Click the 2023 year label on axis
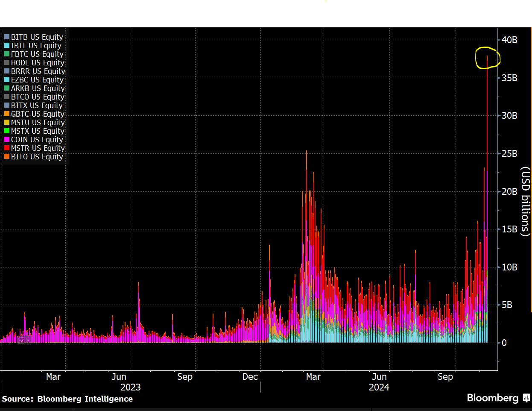Screen dimensions: 532x411 [131, 388]
